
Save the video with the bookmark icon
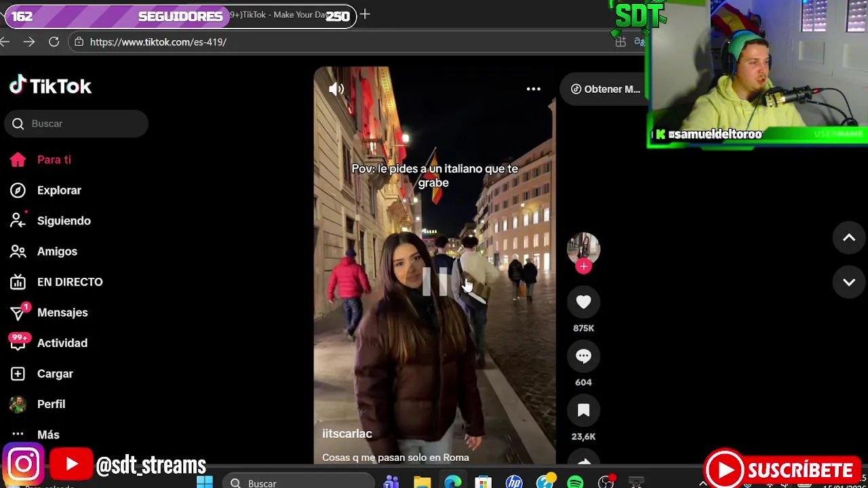point(583,410)
